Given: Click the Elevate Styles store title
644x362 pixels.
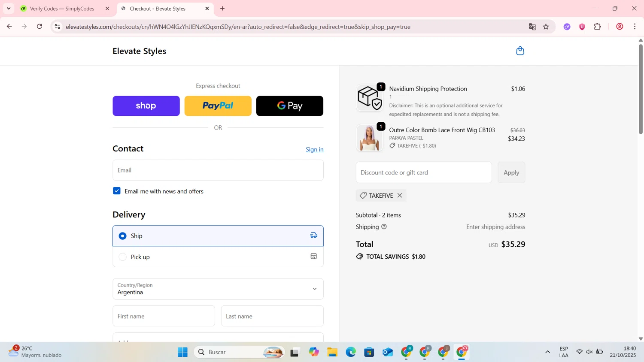Looking at the screenshot, I should (x=140, y=51).
